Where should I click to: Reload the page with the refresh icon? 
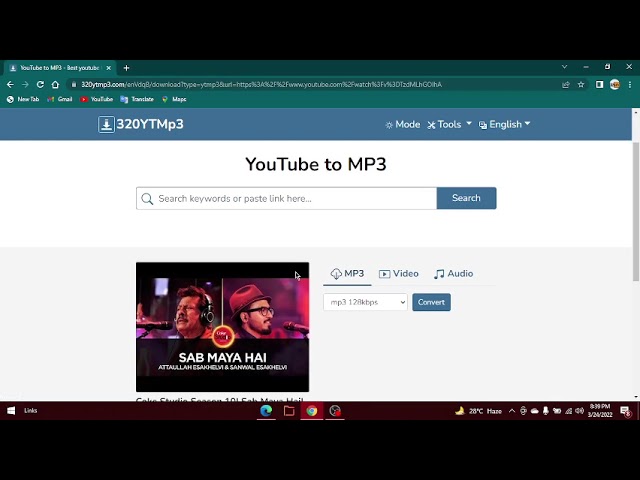pos(40,84)
